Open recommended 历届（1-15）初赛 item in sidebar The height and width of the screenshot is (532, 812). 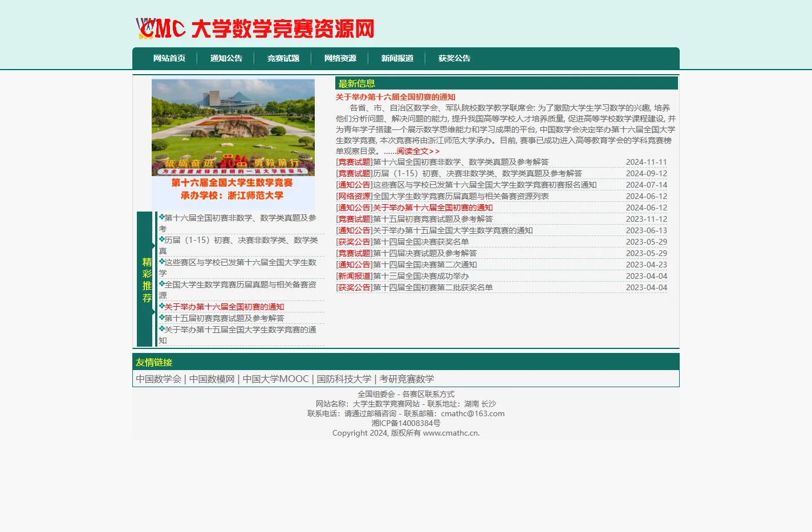point(238,245)
